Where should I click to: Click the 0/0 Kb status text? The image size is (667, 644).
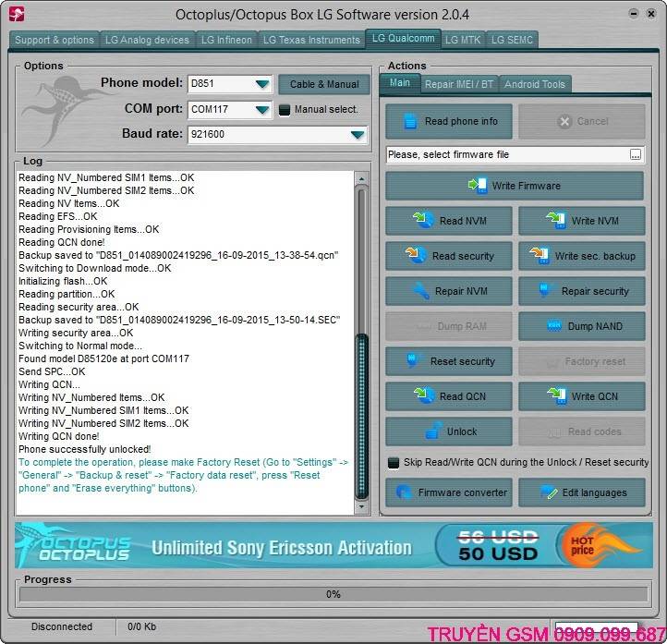click(141, 626)
